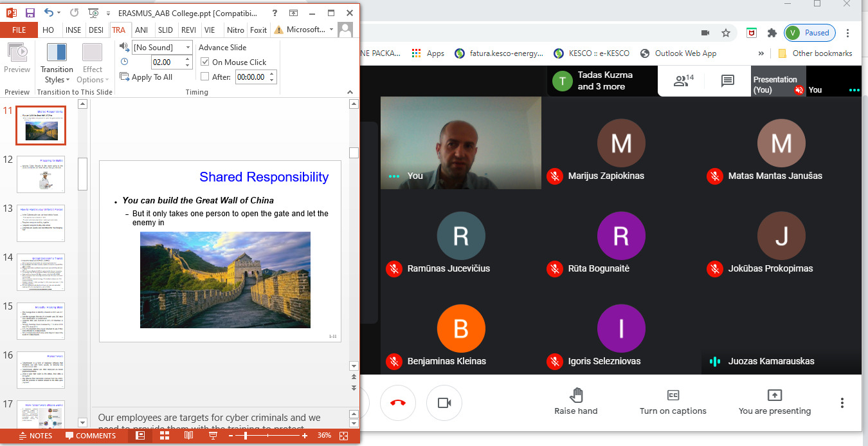Open the FILE tab
Image resolution: width=868 pixels, height=446 pixels.
click(19, 30)
